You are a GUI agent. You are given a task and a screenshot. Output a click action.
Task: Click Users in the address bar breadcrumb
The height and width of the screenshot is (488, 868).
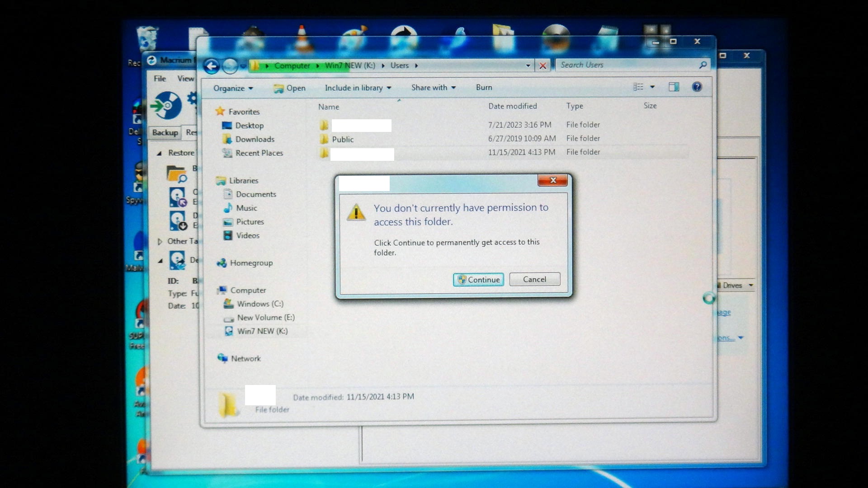point(399,66)
